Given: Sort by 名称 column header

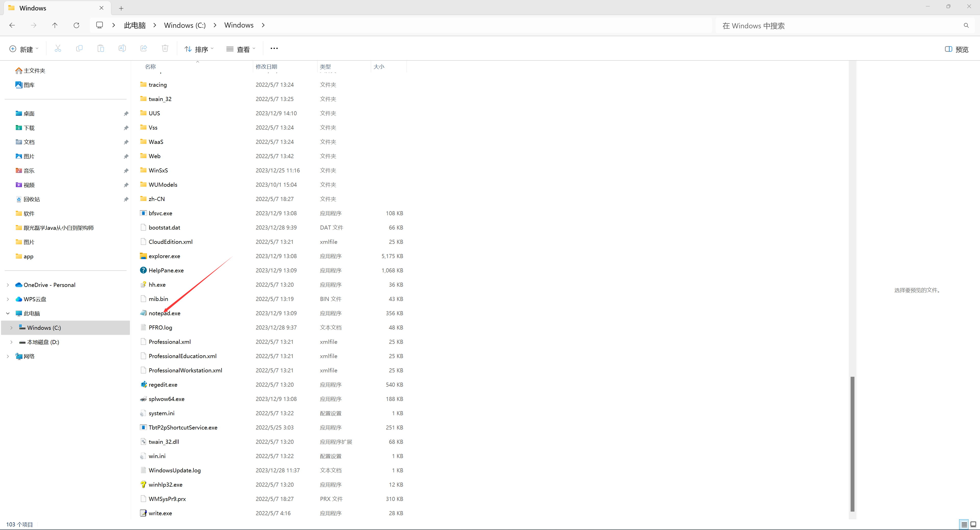Looking at the screenshot, I should 150,67.
